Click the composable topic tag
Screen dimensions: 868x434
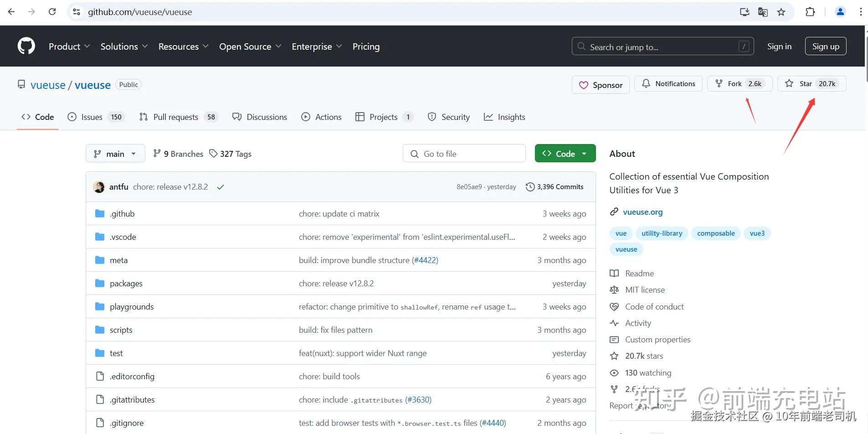point(716,233)
